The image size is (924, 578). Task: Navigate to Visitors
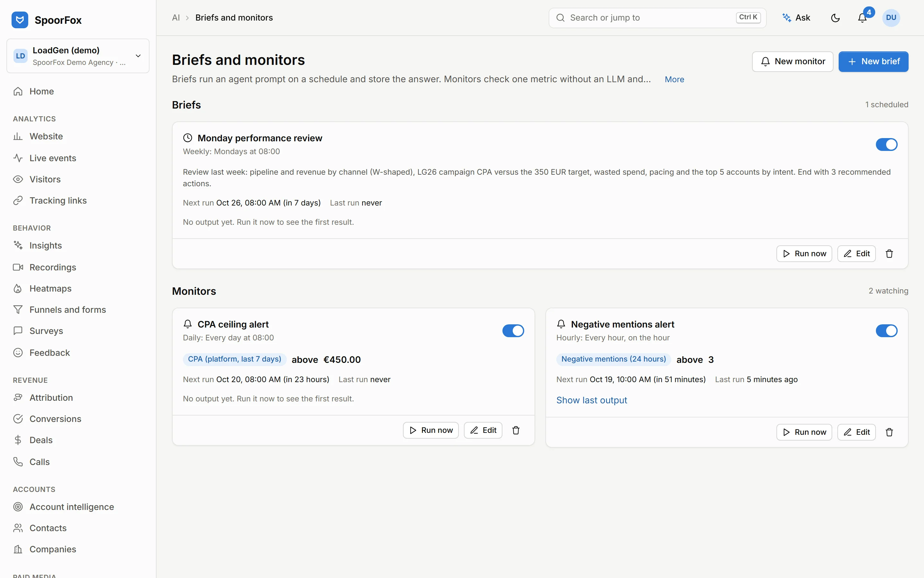click(x=78, y=179)
